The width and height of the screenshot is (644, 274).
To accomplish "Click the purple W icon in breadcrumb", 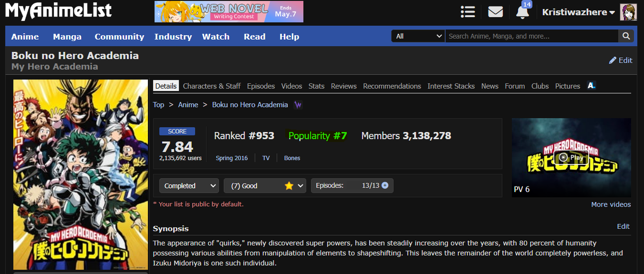I will click(298, 105).
